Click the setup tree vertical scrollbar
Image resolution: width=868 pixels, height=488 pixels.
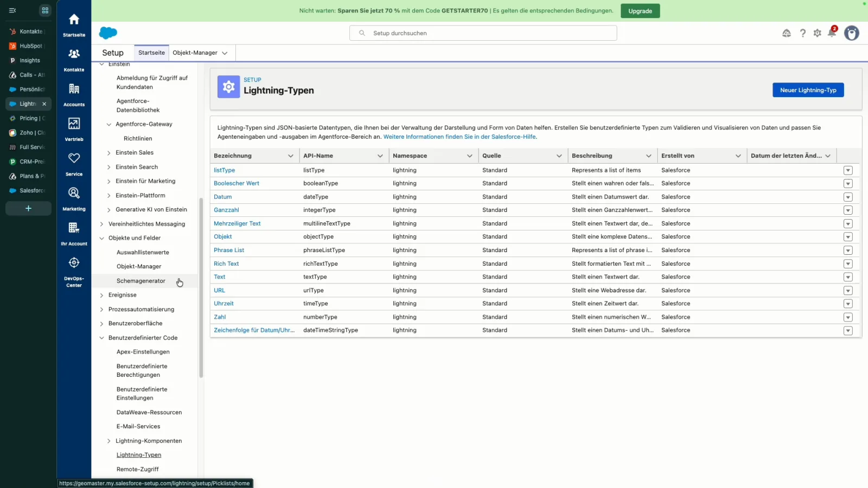(x=201, y=287)
